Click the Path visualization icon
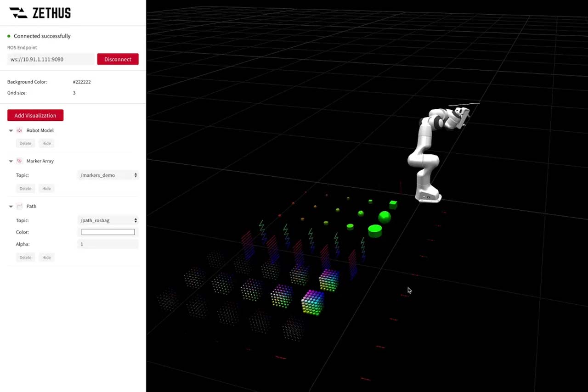 point(19,206)
